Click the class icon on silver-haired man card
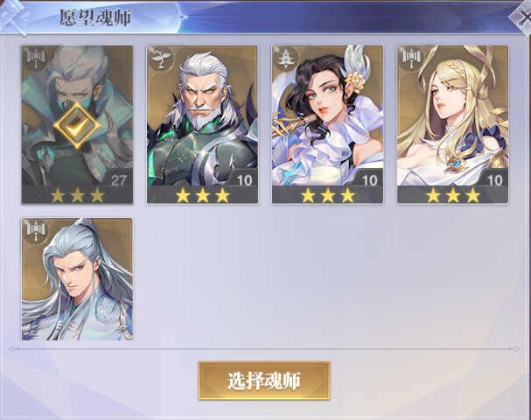 (x=36, y=230)
